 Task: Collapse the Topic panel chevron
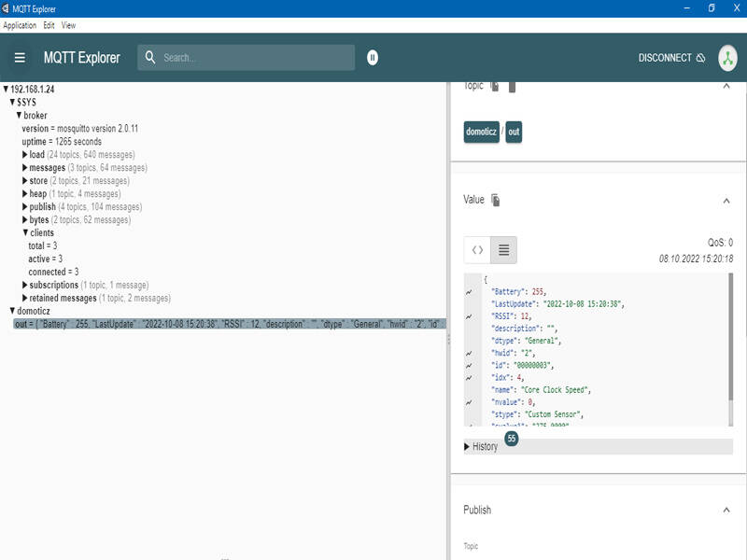tap(726, 86)
